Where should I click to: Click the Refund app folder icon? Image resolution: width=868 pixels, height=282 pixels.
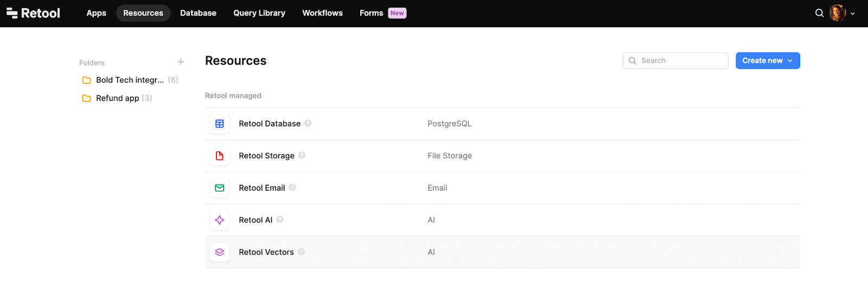pyautogui.click(x=86, y=98)
